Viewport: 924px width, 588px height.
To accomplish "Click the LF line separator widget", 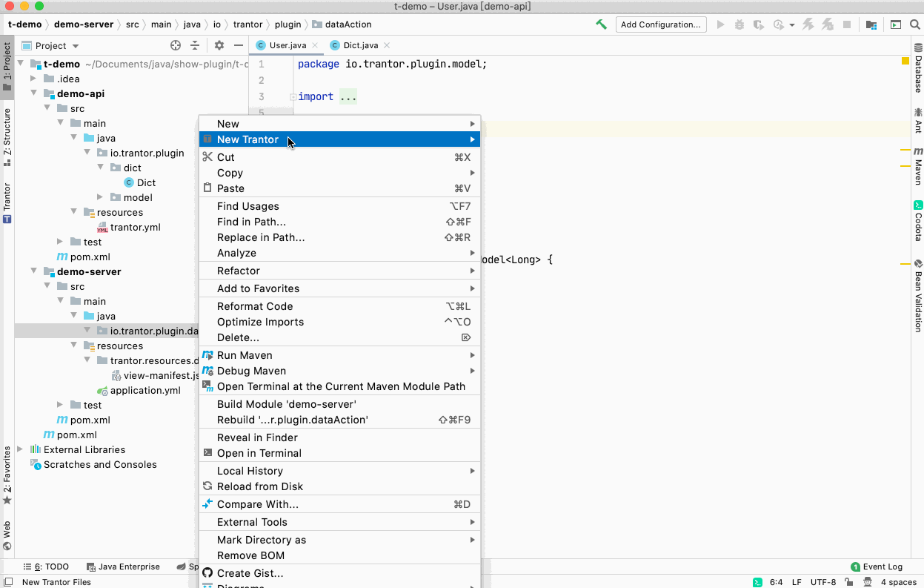I will [x=797, y=582].
